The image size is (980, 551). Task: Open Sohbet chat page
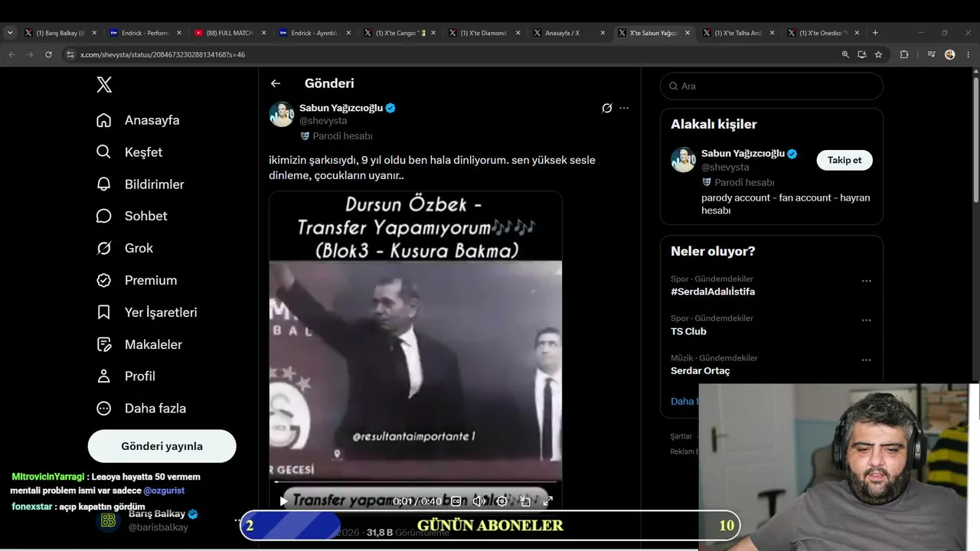[132, 216]
